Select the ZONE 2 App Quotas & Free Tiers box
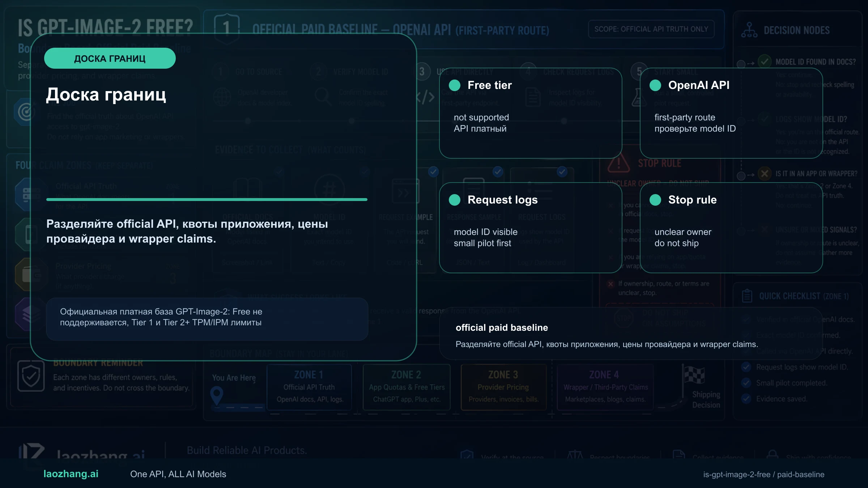 pyautogui.click(x=407, y=387)
